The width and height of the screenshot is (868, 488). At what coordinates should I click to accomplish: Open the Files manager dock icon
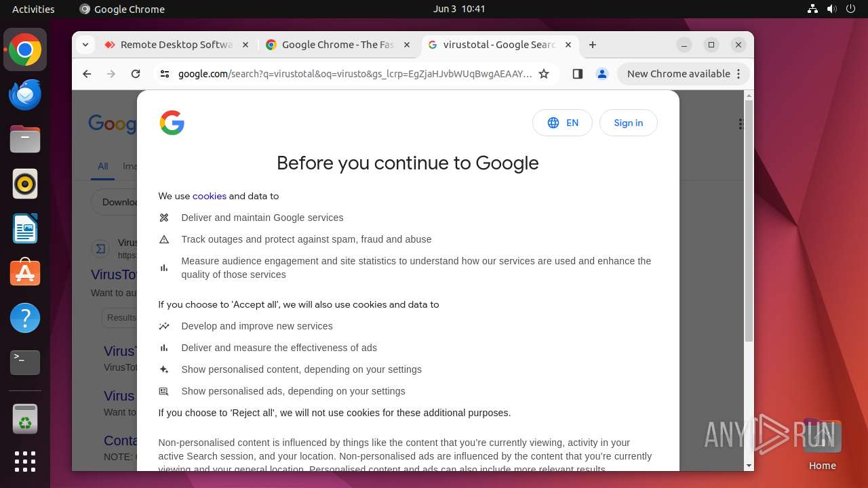(x=25, y=140)
